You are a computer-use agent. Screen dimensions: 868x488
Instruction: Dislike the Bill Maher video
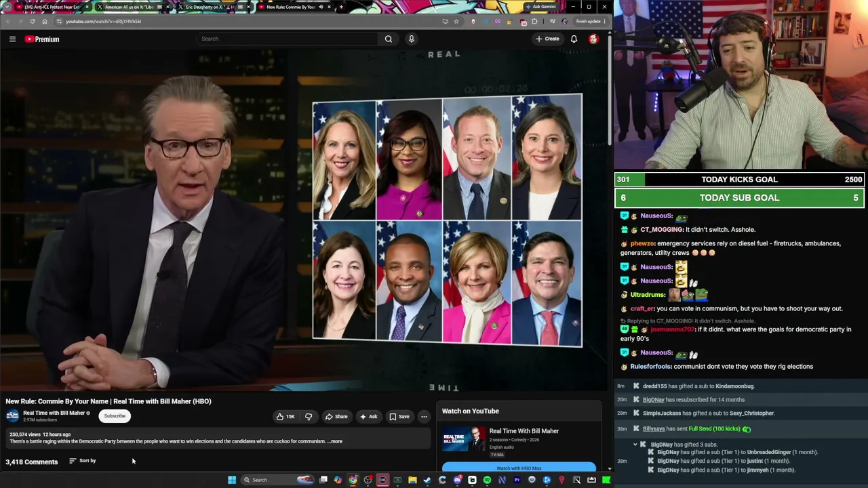tap(309, 417)
